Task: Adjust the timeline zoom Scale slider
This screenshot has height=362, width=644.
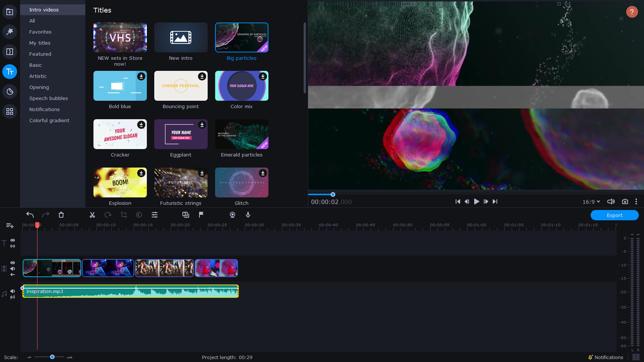Action: pyautogui.click(x=52, y=357)
